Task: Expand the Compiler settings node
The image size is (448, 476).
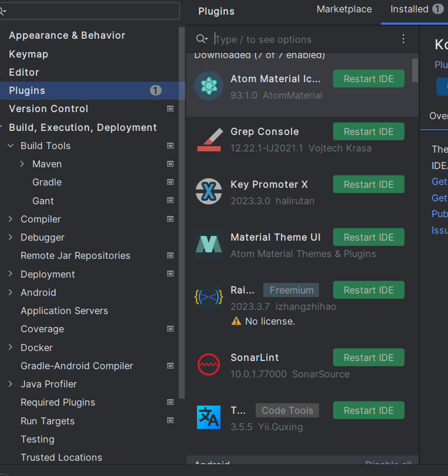Action: pos(11,219)
